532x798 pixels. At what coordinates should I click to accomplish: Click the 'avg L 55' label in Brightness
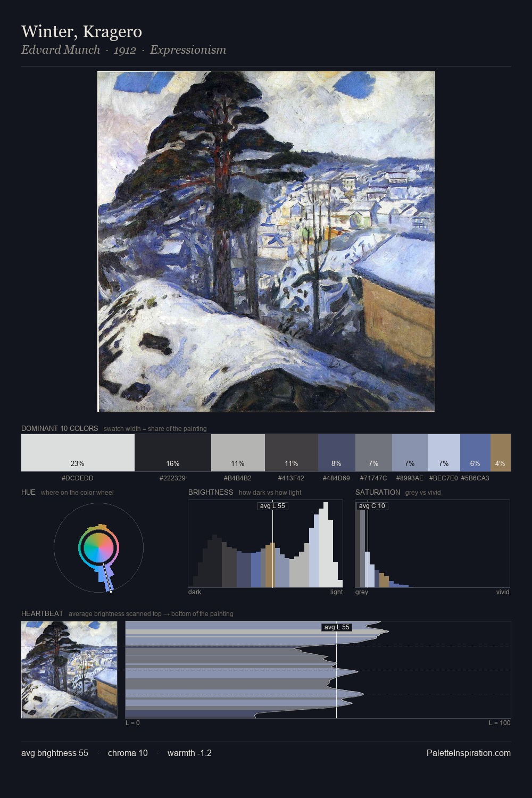click(273, 506)
